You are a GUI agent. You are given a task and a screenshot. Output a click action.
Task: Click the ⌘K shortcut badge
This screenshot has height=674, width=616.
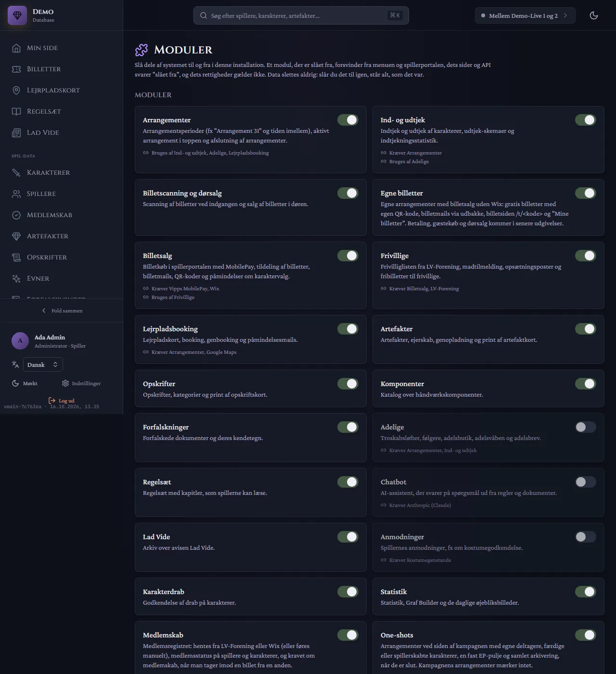(395, 15)
